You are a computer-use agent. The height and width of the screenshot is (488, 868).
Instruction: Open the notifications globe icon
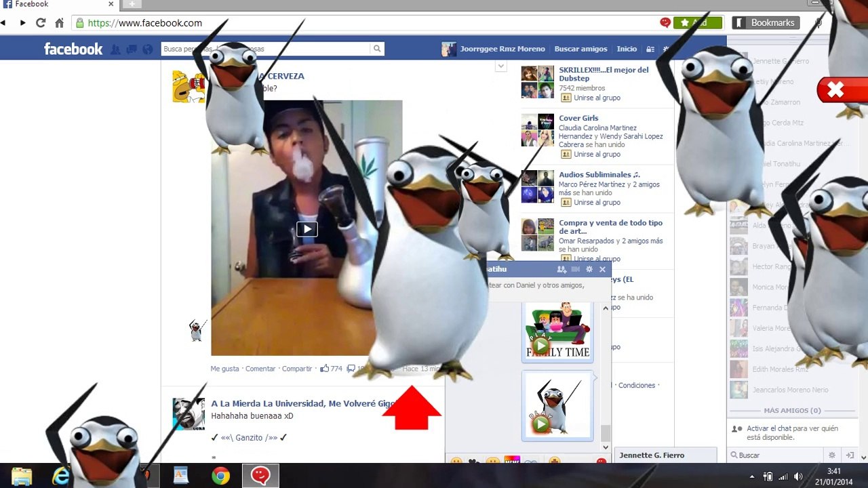pyautogui.click(x=147, y=49)
